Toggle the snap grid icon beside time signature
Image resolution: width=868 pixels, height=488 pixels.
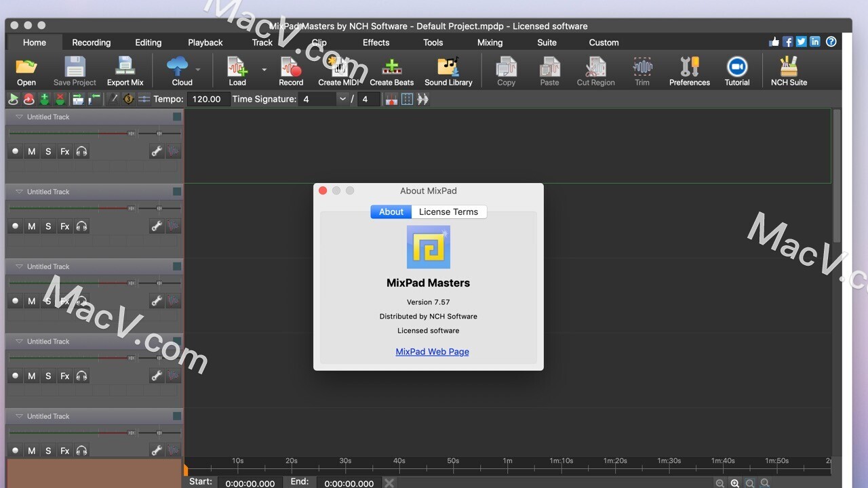[407, 99]
